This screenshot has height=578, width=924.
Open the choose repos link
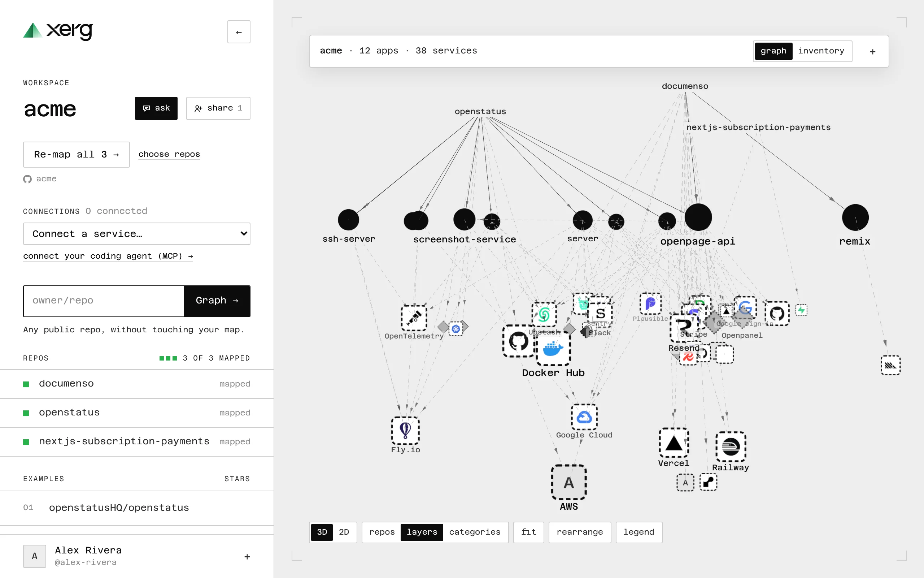[169, 154]
